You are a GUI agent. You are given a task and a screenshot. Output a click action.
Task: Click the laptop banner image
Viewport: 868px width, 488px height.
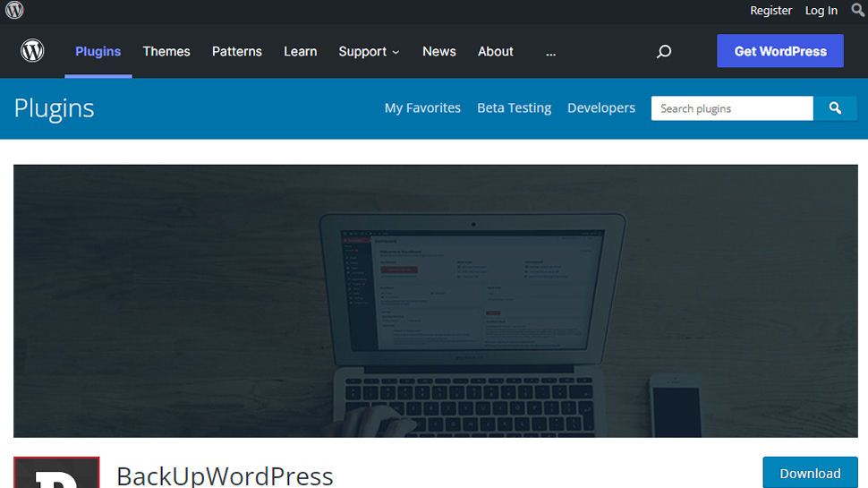coord(436,301)
